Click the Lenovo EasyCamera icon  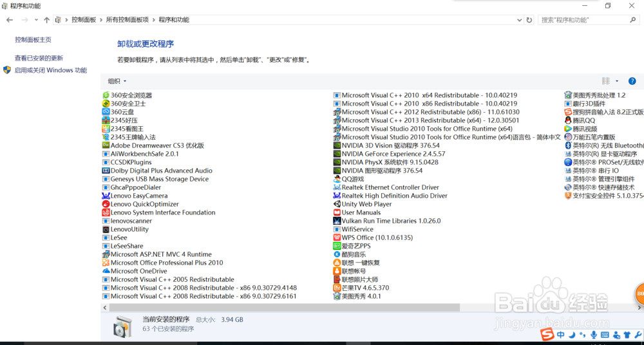[106, 196]
